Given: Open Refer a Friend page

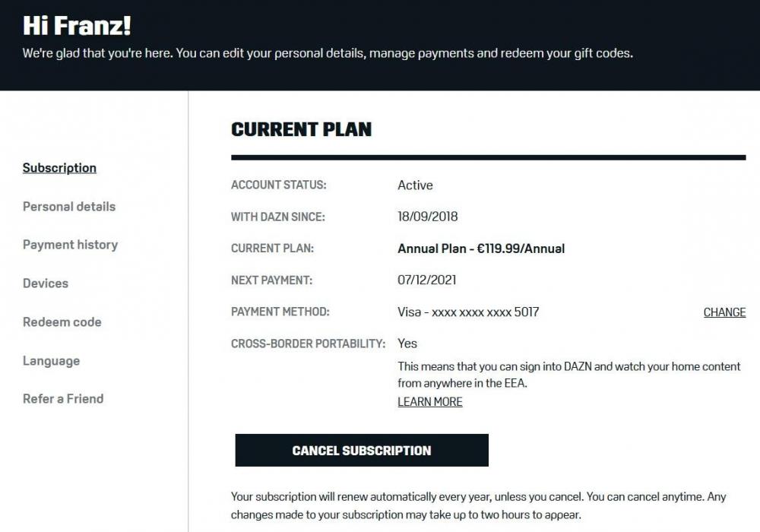Looking at the screenshot, I should click(x=63, y=399).
